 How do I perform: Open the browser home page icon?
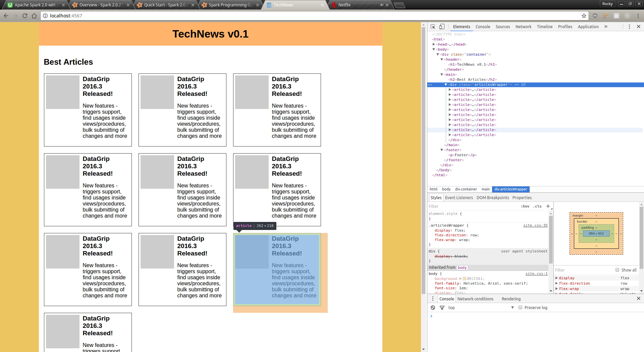tap(34, 16)
